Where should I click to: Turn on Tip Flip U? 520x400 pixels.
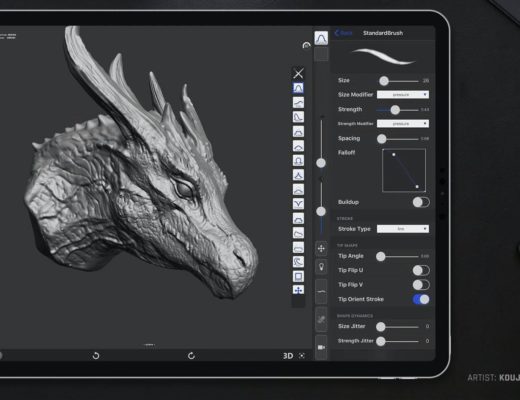pos(421,270)
